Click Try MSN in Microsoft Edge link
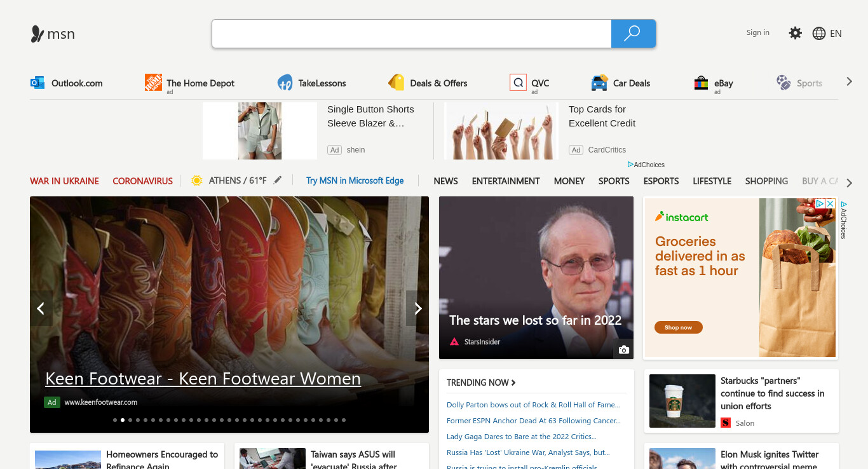Image resolution: width=868 pixels, height=469 pixels. 355,180
